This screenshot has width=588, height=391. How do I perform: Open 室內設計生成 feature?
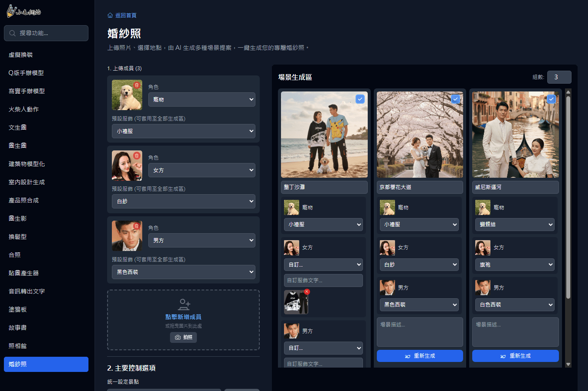click(x=46, y=182)
